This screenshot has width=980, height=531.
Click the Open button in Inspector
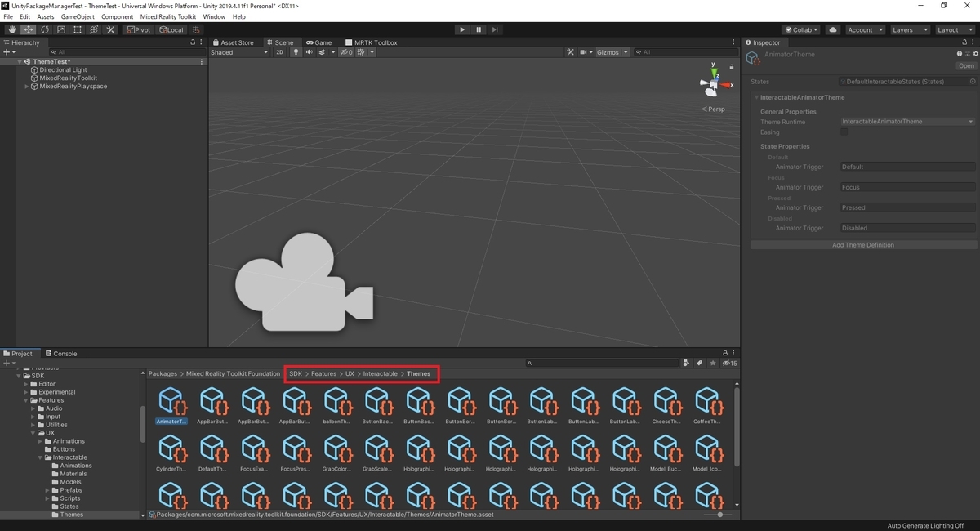[966, 66]
